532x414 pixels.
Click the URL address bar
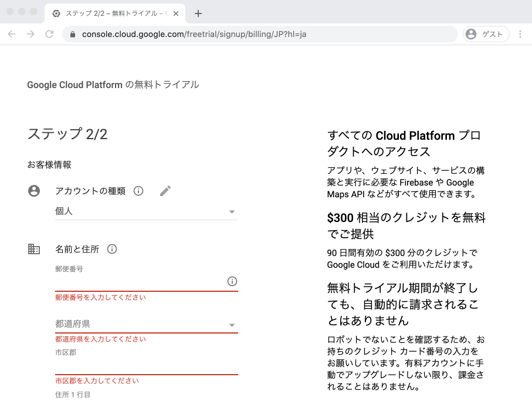point(260,34)
